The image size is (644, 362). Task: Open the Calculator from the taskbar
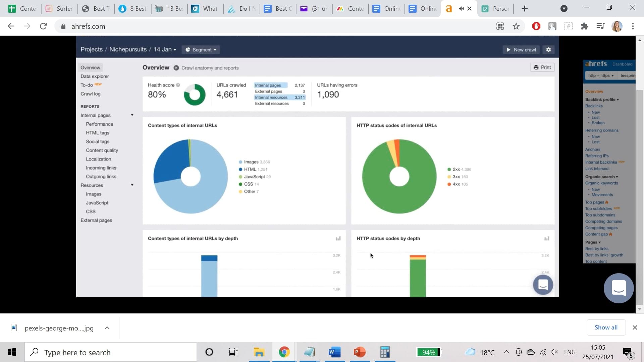(385, 352)
